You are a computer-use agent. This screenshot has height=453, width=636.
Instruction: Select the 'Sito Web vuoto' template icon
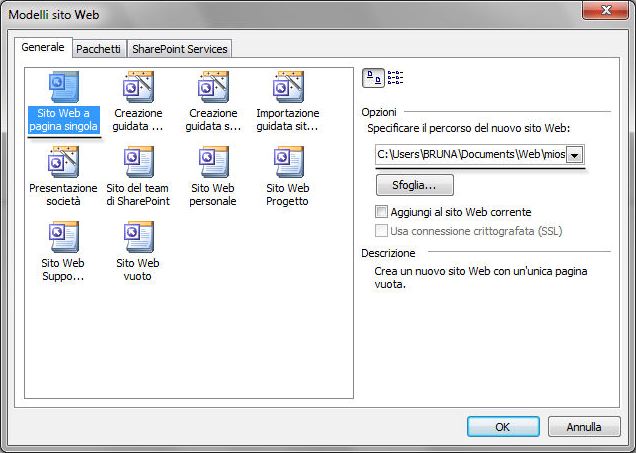tap(138, 237)
